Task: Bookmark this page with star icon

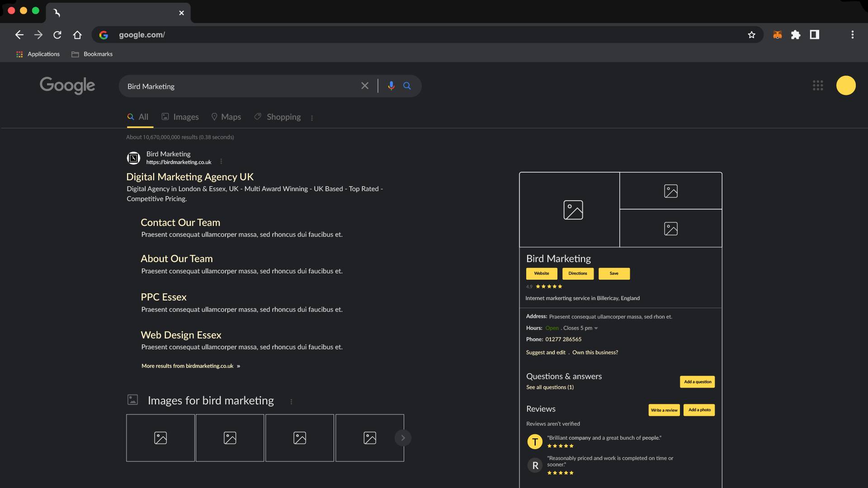Action: click(751, 35)
